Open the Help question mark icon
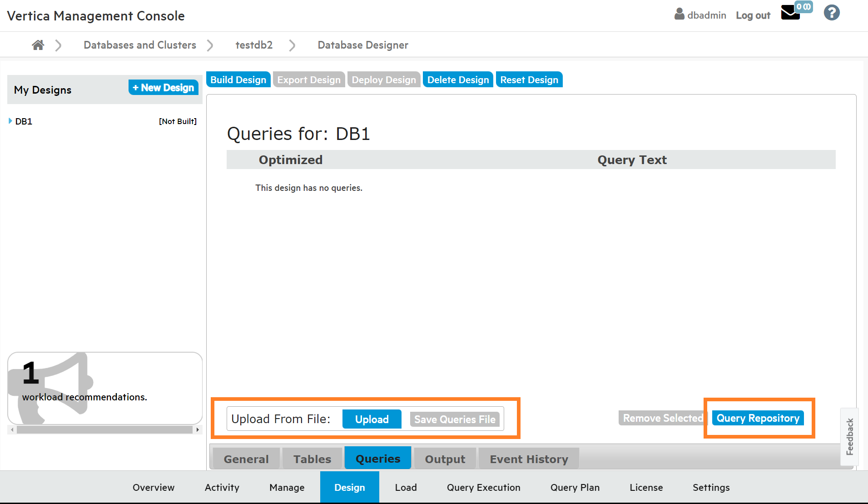 tap(832, 13)
